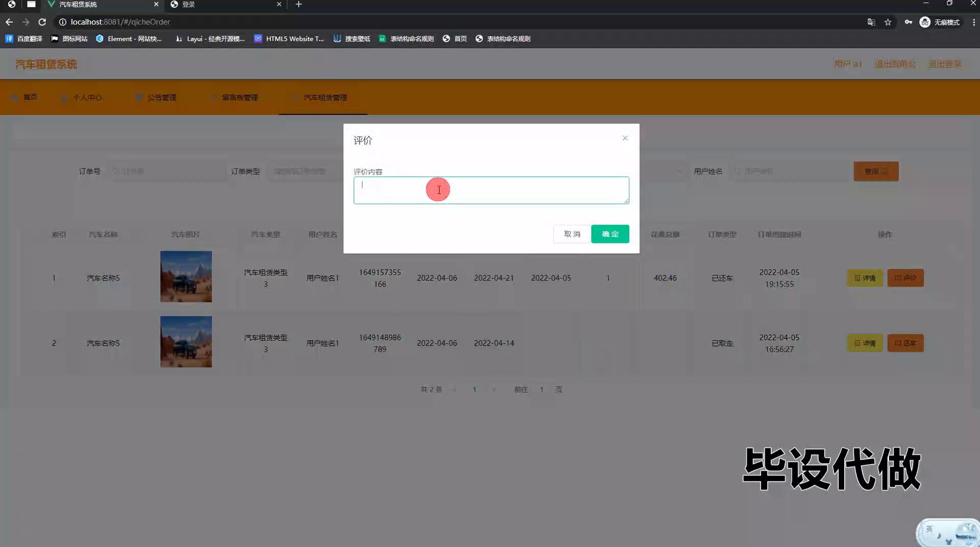Click the browser reload icon
This screenshot has height=547, width=980.
[42, 22]
